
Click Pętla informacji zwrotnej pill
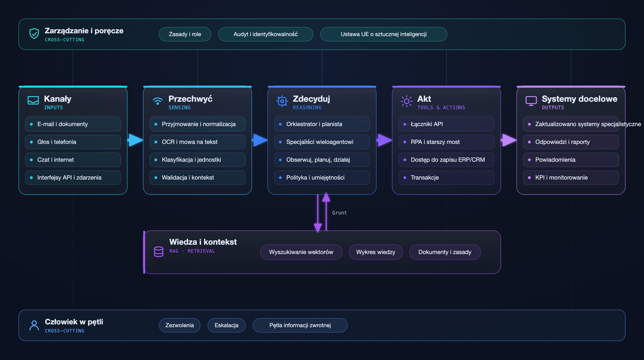pos(300,325)
